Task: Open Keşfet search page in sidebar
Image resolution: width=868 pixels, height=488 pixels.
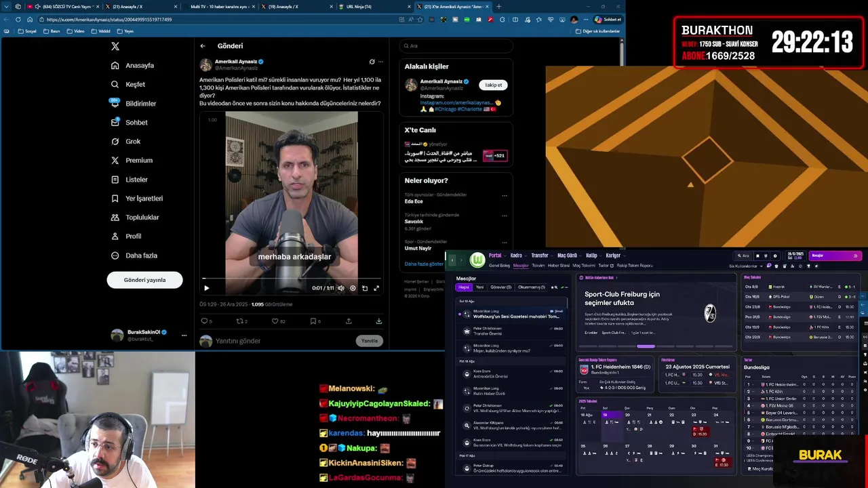Action: [128, 85]
